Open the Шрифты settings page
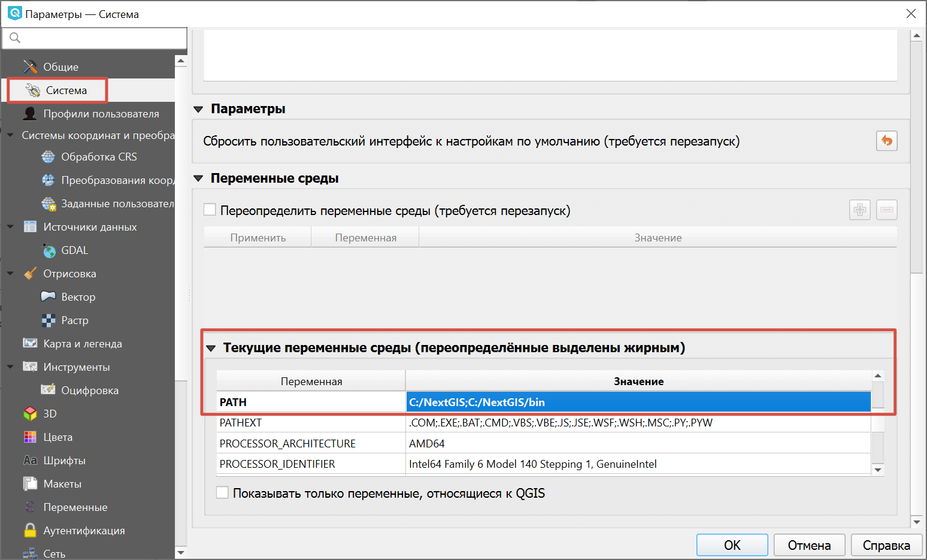Image resolution: width=927 pixels, height=560 pixels. pyautogui.click(x=30, y=460)
